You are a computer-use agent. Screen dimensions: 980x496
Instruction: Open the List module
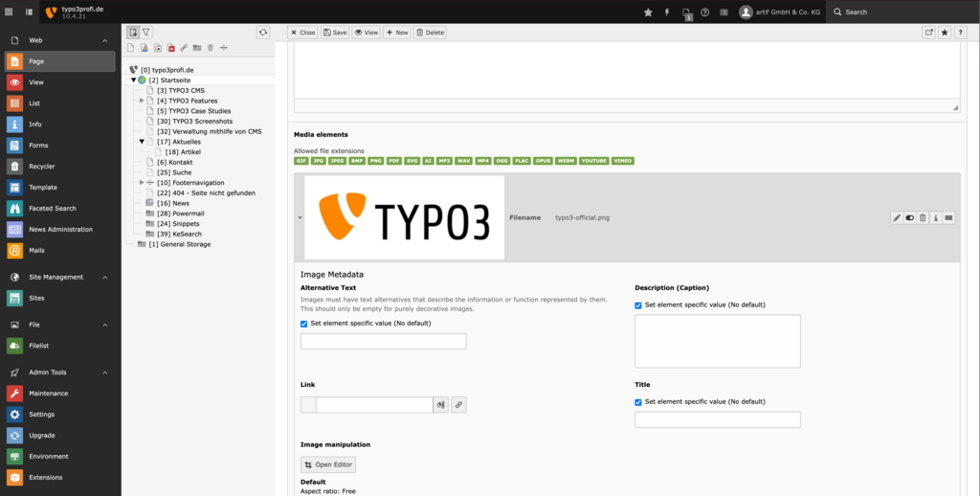pos(60,103)
